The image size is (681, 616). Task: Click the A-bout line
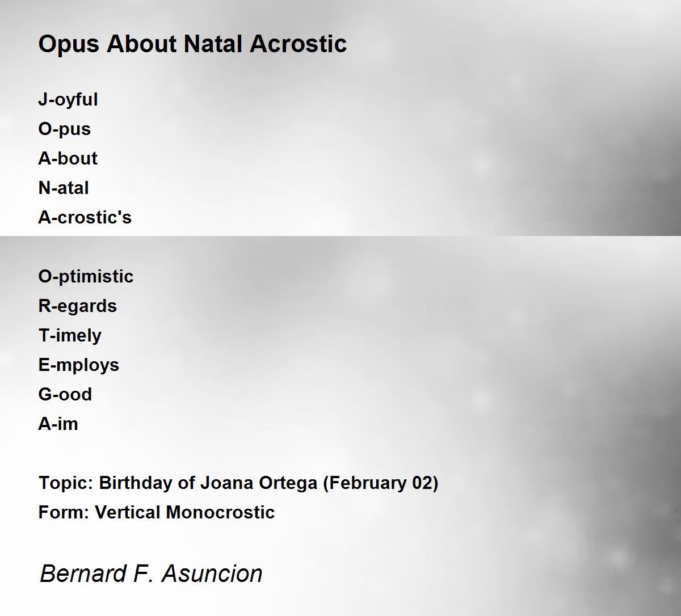click(68, 158)
